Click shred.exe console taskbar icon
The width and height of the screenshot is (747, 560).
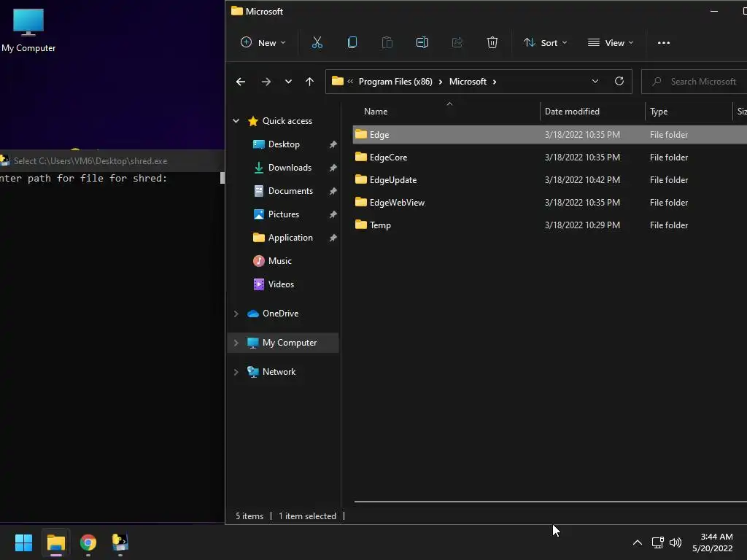[x=120, y=542]
